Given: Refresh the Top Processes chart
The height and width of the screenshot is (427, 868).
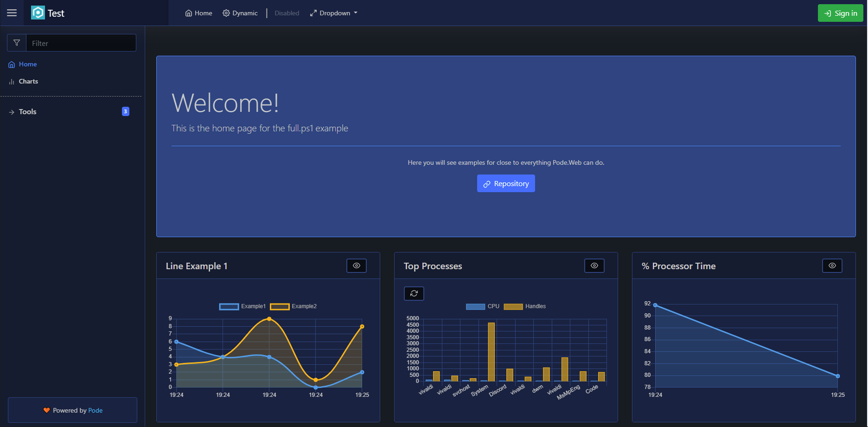Looking at the screenshot, I should pos(414,293).
